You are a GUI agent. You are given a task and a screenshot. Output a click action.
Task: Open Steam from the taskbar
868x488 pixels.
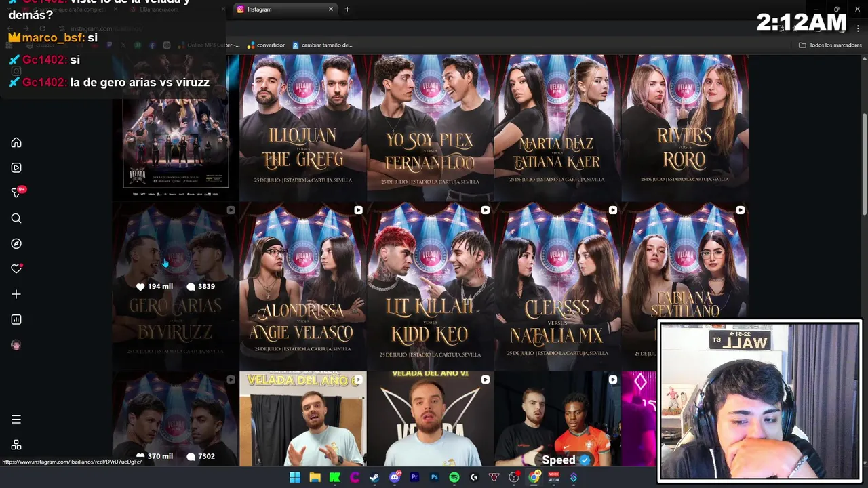374,477
